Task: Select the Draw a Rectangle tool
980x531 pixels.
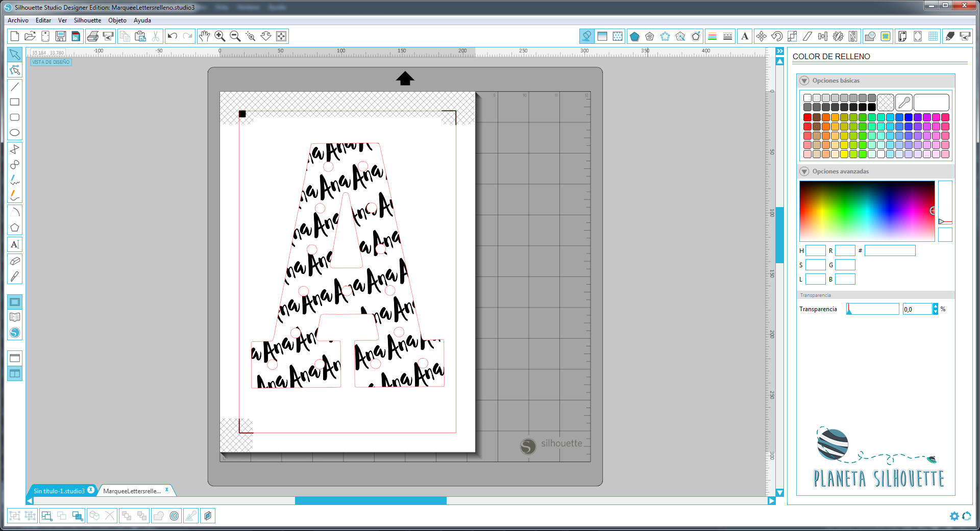Action: (x=15, y=102)
